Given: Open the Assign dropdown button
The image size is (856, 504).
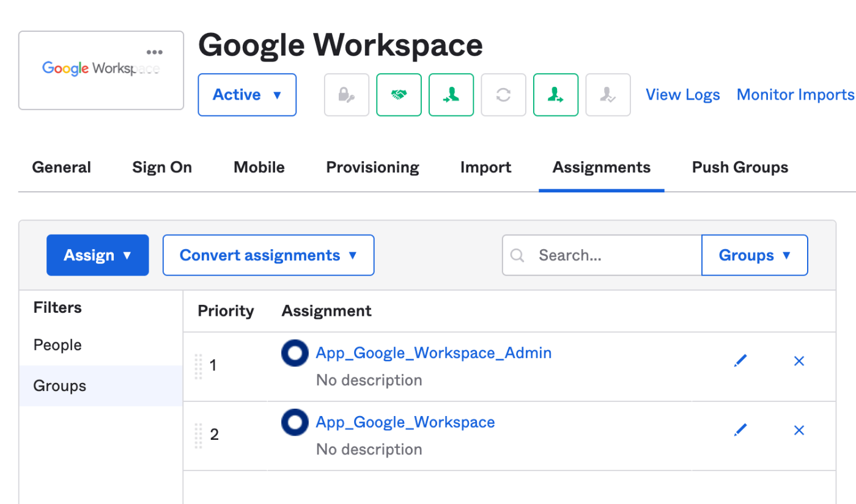Looking at the screenshot, I should 98,255.
